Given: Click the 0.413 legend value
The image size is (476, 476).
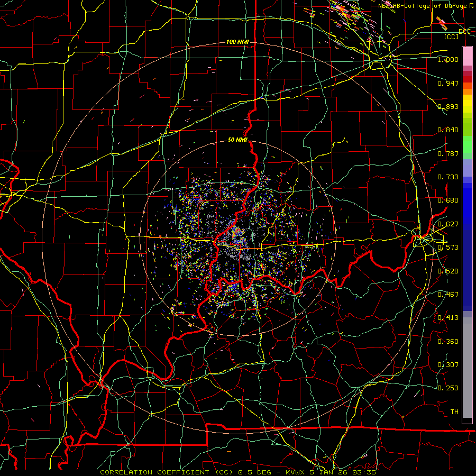Looking at the screenshot, I should (x=448, y=318).
